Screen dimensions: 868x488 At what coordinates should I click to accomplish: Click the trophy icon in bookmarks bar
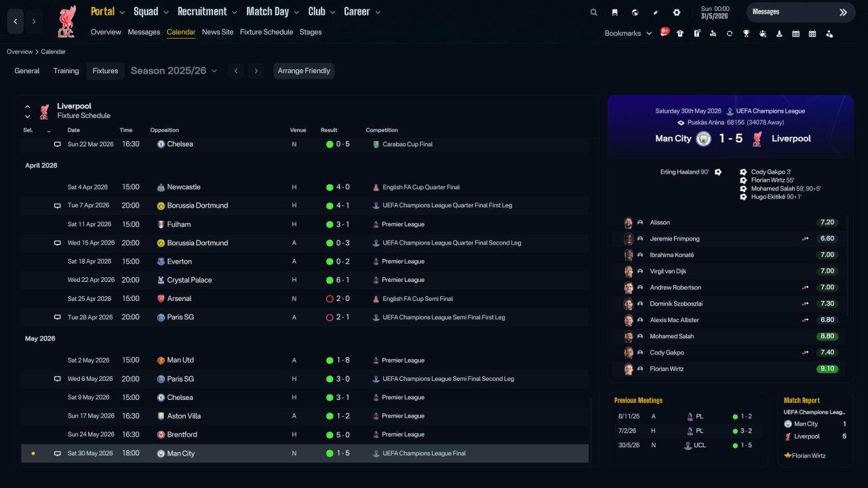746,33
